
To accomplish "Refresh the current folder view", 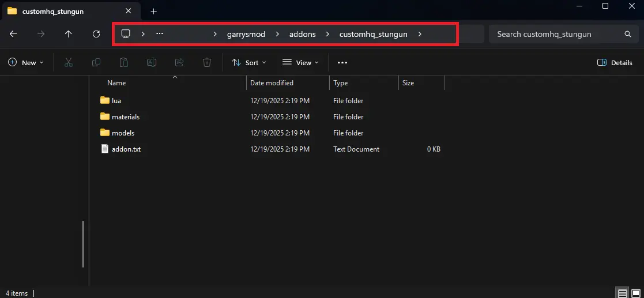I will pyautogui.click(x=96, y=34).
